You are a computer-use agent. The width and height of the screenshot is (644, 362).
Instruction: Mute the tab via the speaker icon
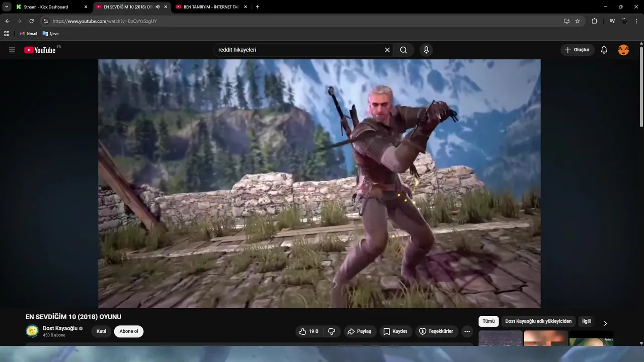point(158,7)
